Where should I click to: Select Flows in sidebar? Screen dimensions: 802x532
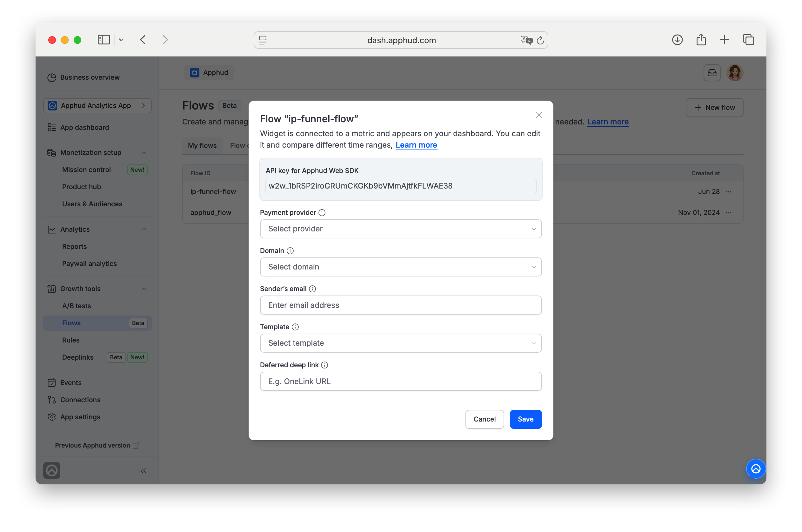(97, 323)
